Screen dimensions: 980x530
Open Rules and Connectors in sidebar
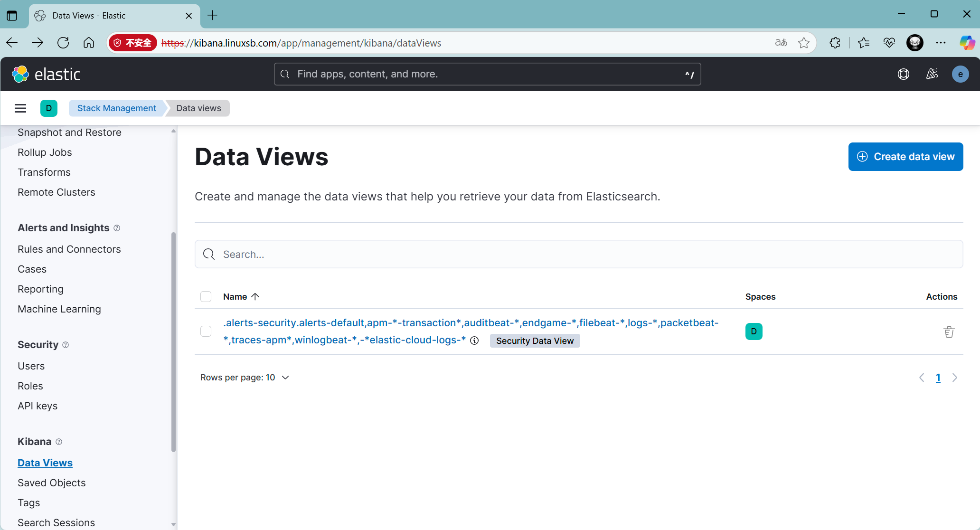(x=69, y=249)
